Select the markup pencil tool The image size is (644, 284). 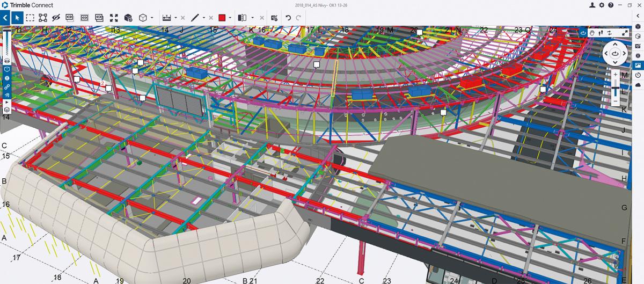[x=194, y=18]
